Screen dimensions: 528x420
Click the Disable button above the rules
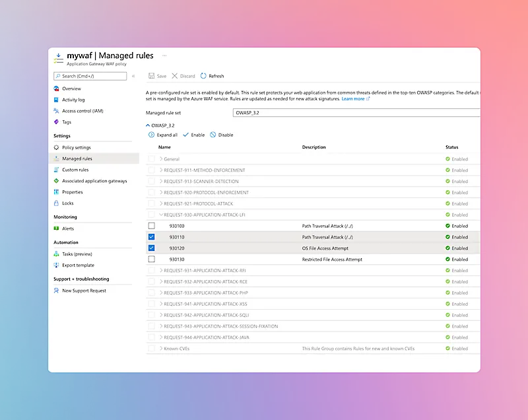222,135
